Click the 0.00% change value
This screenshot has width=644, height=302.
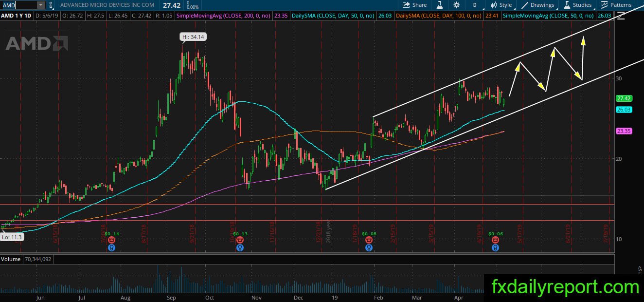(192, 7)
